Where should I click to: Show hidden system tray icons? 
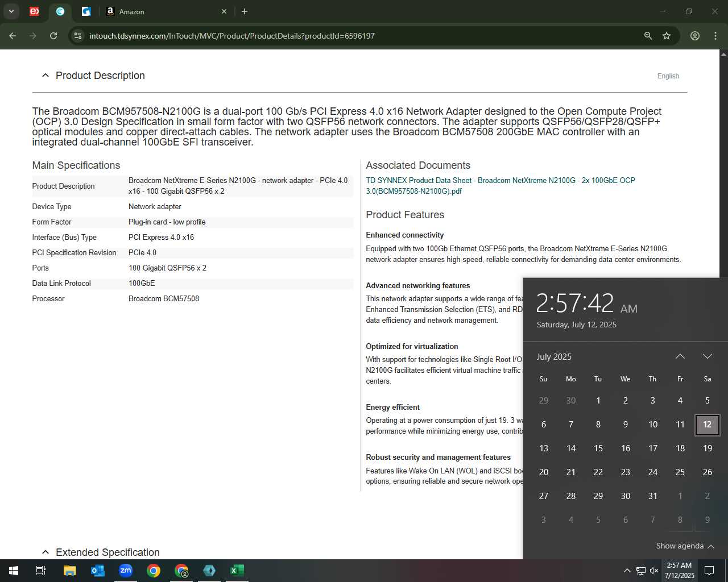627,571
